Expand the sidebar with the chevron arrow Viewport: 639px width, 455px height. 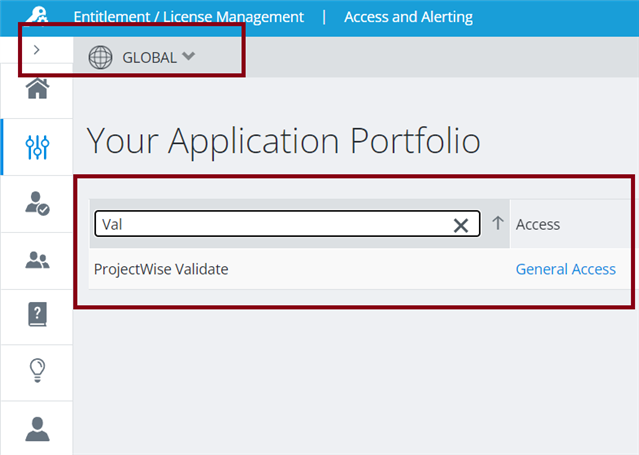click(x=37, y=50)
